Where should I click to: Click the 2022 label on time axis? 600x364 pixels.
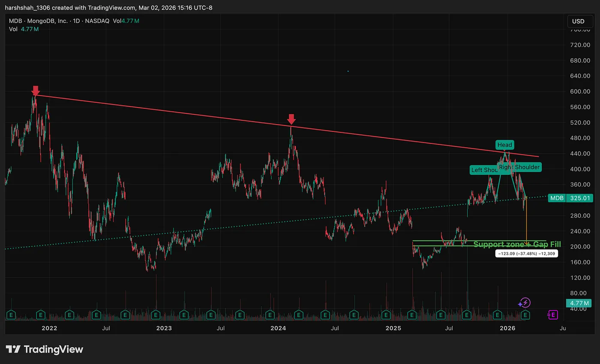[49, 328]
